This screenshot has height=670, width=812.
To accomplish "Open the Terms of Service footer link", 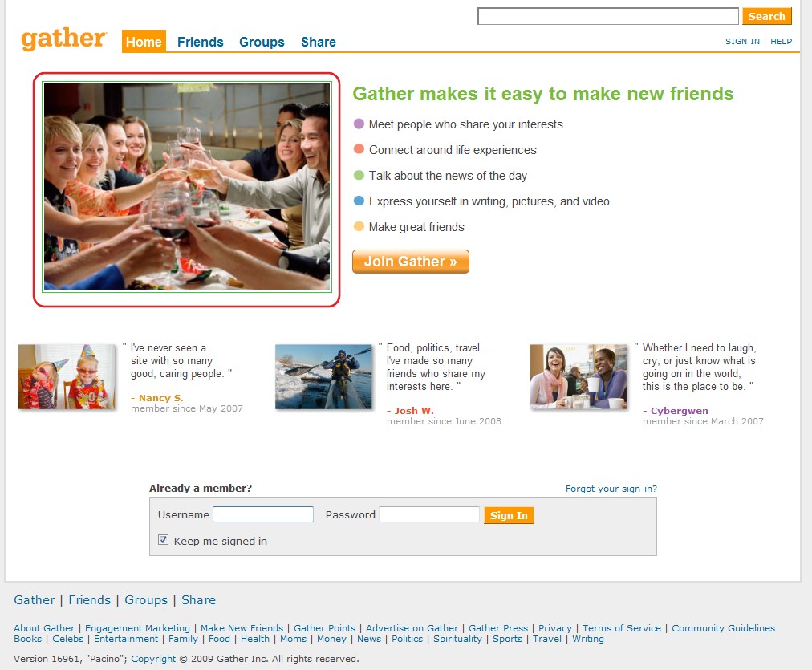I will pos(622,628).
